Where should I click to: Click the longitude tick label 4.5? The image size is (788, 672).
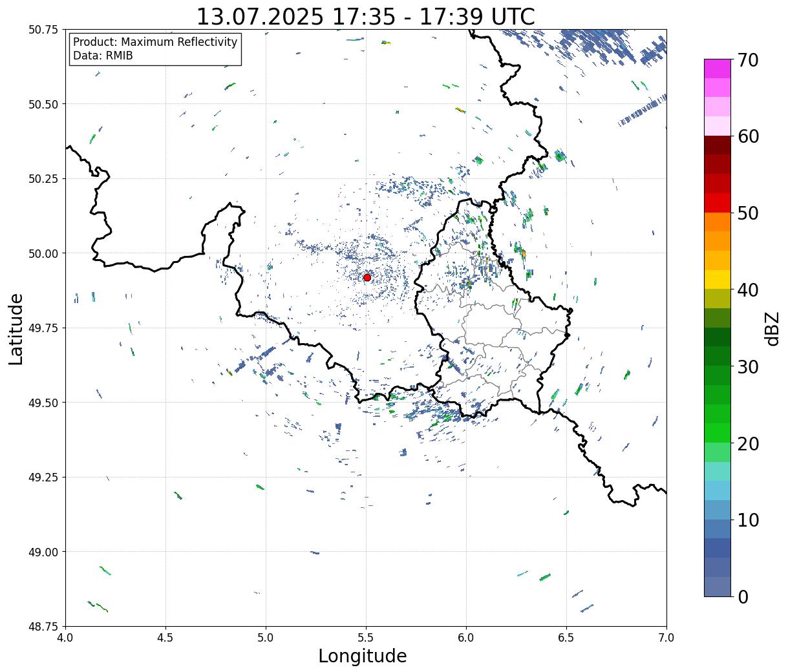[165, 638]
